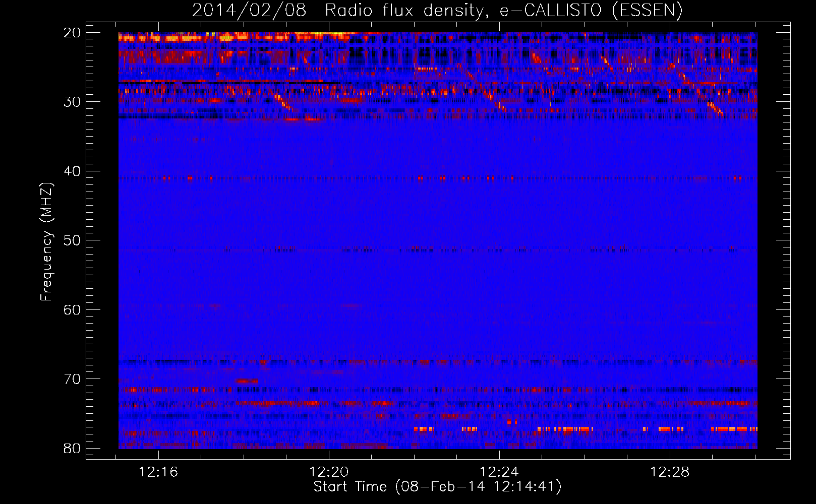The width and height of the screenshot is (816, 504).
Task: Click the 'Start Time (08-Feb-14 12:14:41)' label
Action: click(x=437, y=487)
